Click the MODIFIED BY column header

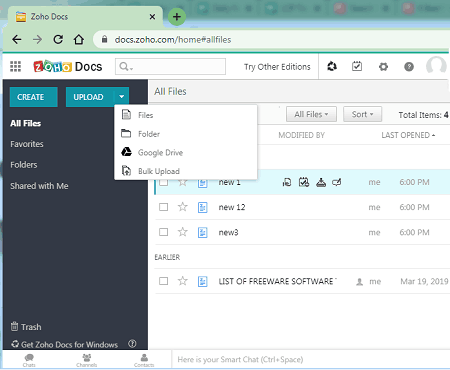(301, 135)
